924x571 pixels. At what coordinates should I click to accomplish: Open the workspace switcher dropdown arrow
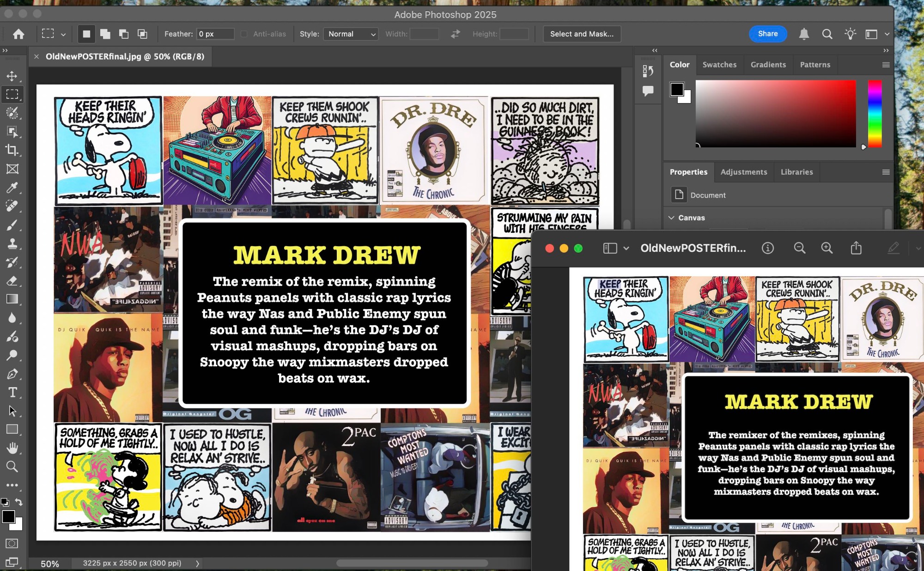887,34
